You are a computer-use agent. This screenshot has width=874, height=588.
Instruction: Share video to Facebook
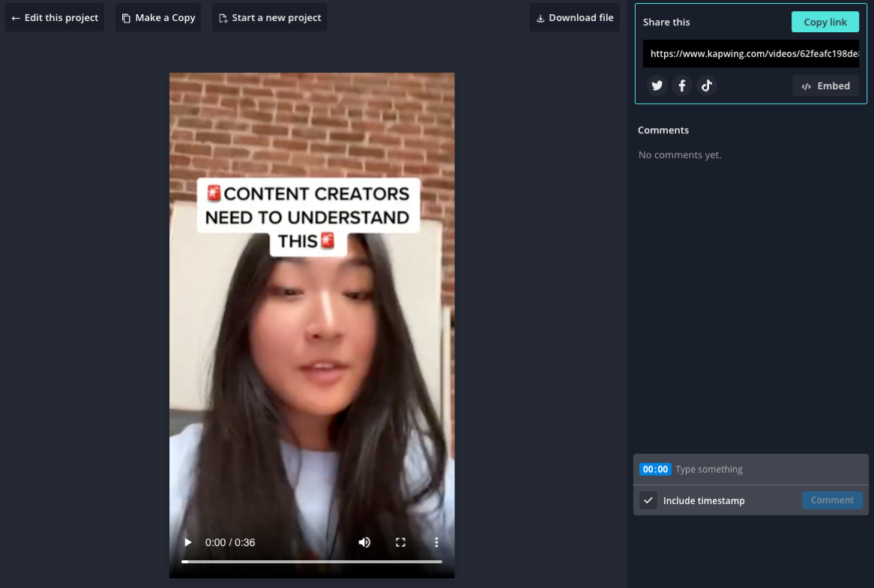click(681, 86)
